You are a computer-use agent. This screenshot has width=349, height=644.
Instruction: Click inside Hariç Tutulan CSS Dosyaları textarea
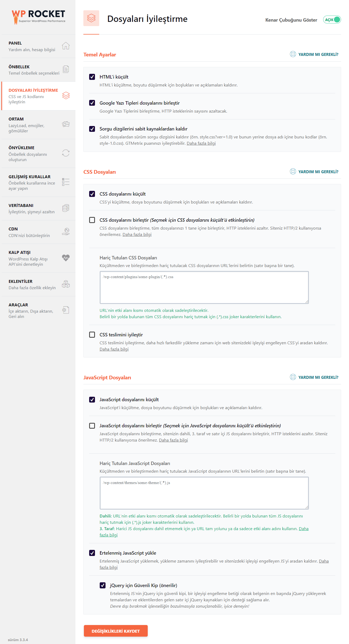204,287
